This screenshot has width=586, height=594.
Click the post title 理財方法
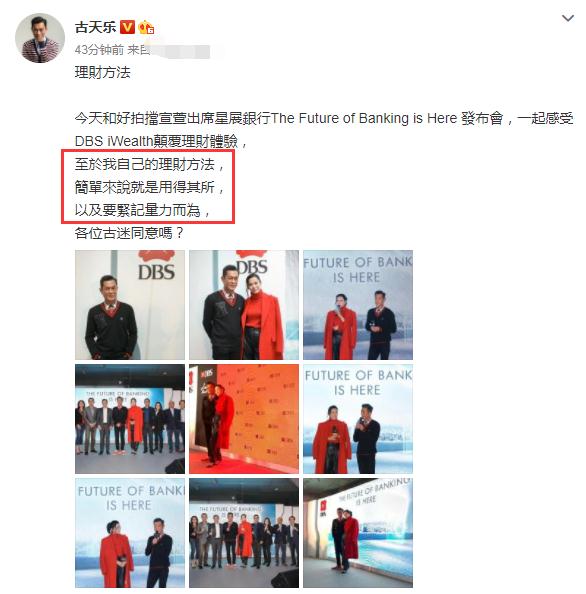[102, 72]
